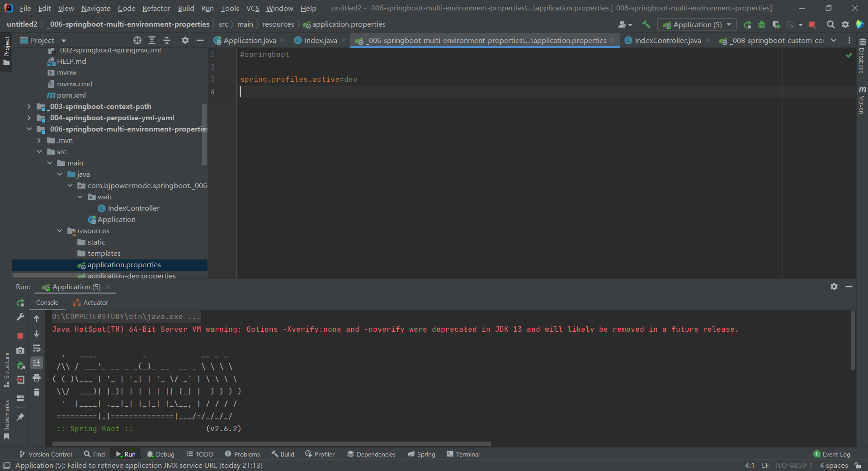Open the Event Log
This screenshot has width=868, height=471.
point(832,454)
